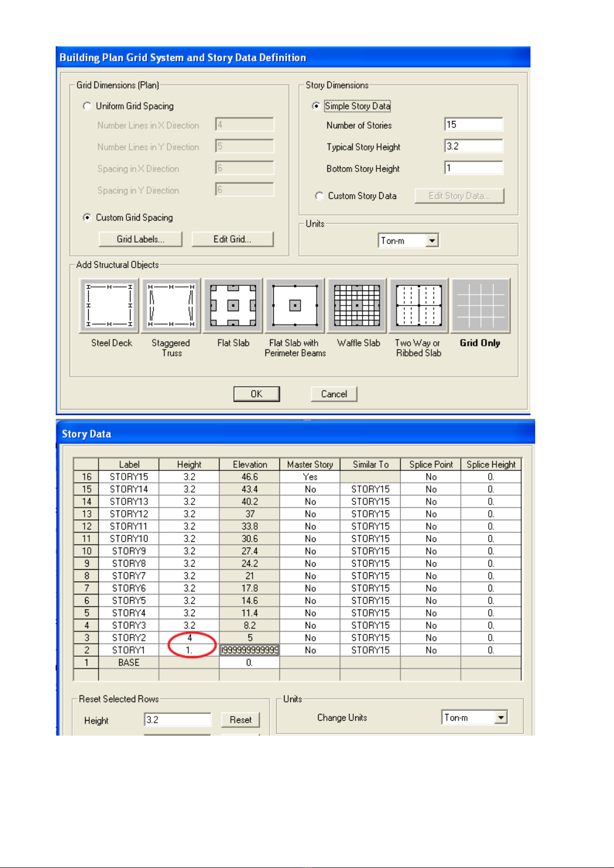Screen dimensions: 614x868
Task: Choose the Staggered Truss icon
Action: [x=171, y=306]
